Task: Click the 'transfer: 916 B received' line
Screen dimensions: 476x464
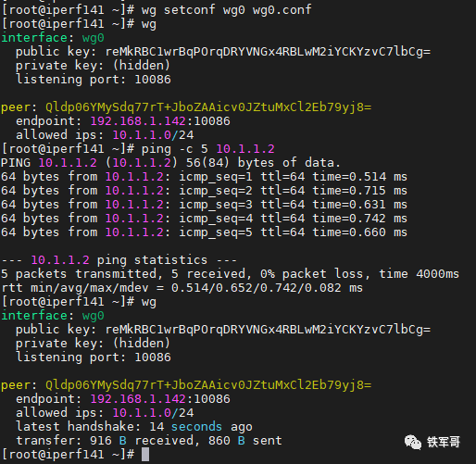Action: [105, 441]
